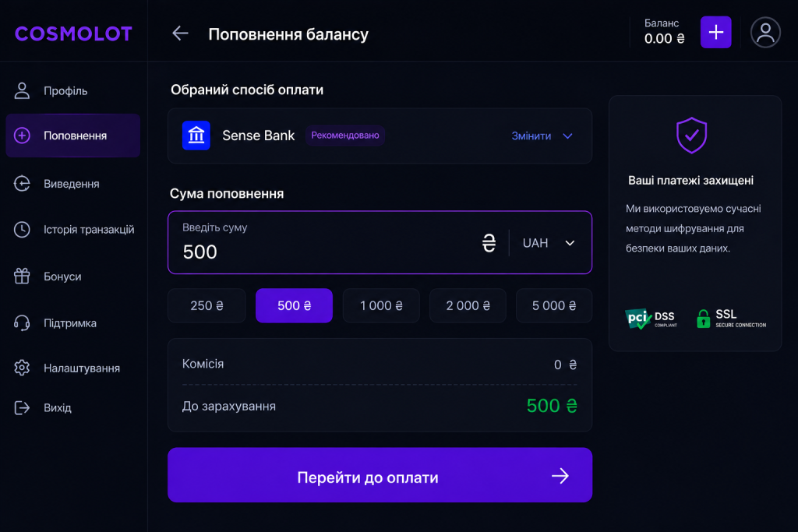Expand the UAH currency dropdown
Image resolution: width=798 pixels, height=532 pixels.
[549, 243]
